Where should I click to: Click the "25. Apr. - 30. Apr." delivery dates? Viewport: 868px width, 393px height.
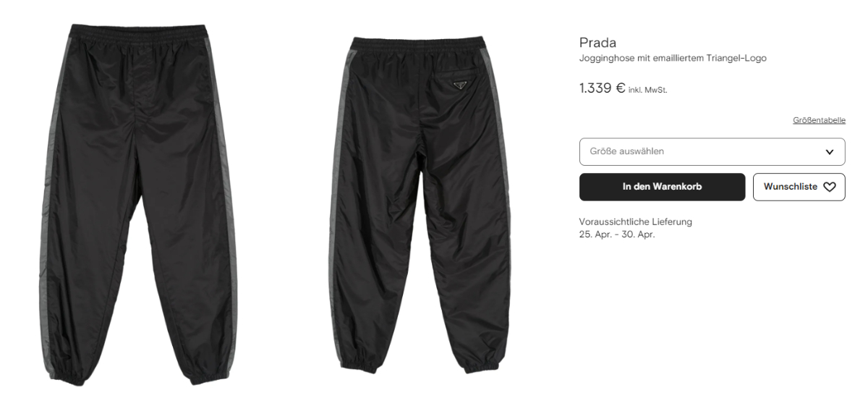(x=617, y=234)
